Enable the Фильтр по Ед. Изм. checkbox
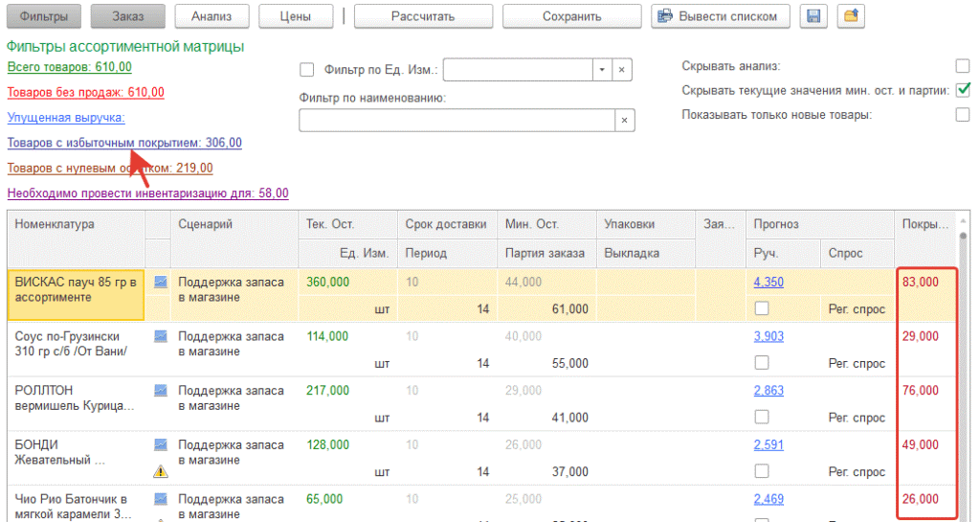The height and width of the screenshot is (522, 980). 307,70
